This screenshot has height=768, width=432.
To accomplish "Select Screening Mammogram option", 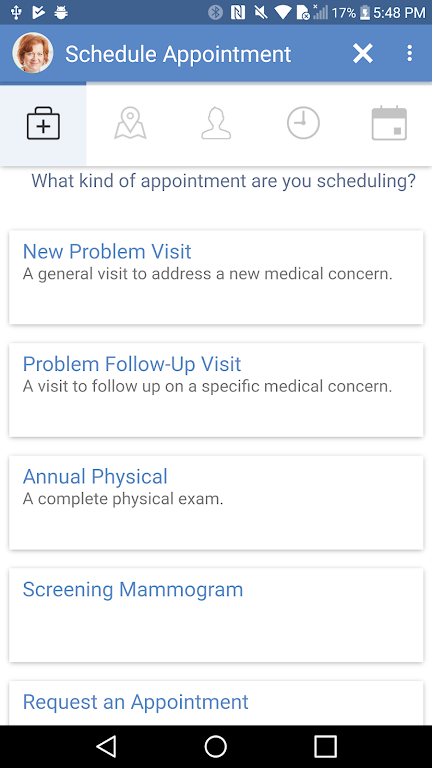I will 216,615.
